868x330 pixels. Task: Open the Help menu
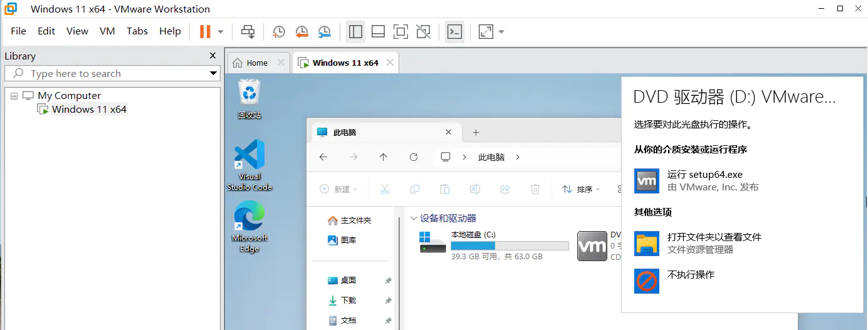coord(170,31)
